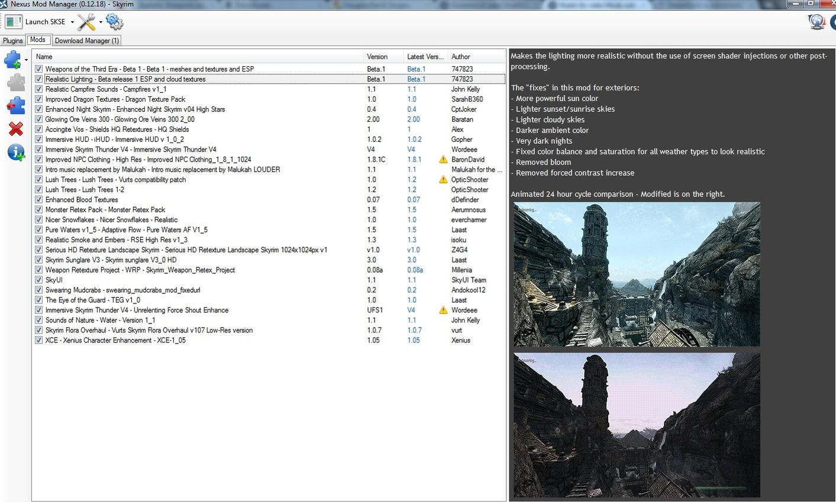Click the Launch SKSE game icon
The width and height of the screenshot is (836, 504).
coord(13,22)
